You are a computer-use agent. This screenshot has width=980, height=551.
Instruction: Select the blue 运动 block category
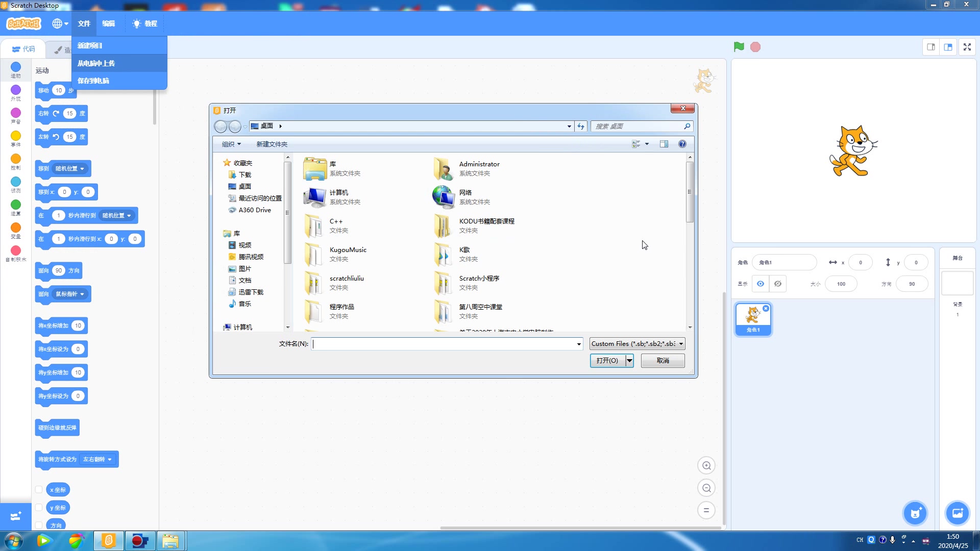point(16,69)
